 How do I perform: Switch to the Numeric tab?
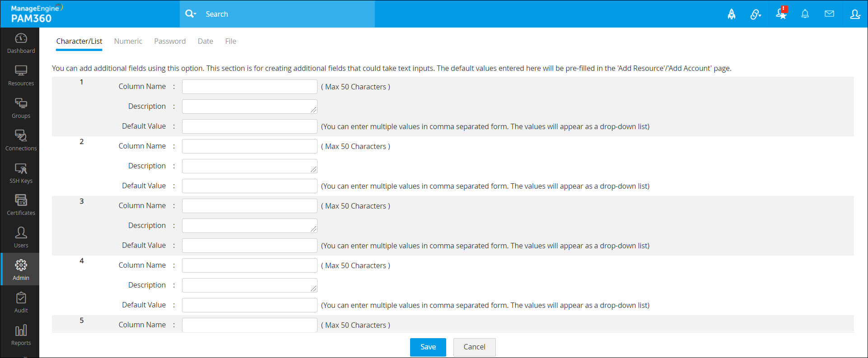pyautogui.click(x=128, y=41)
